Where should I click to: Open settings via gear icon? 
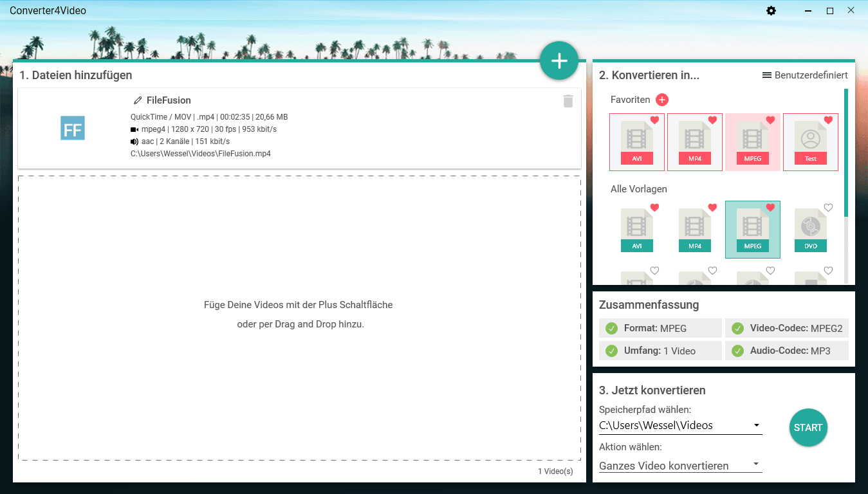coord(771,11)
